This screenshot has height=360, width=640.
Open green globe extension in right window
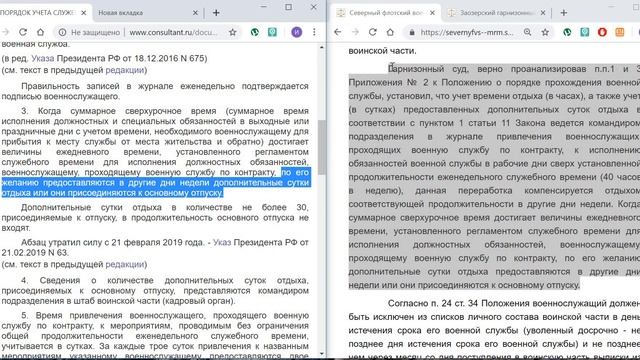point(567,32)
